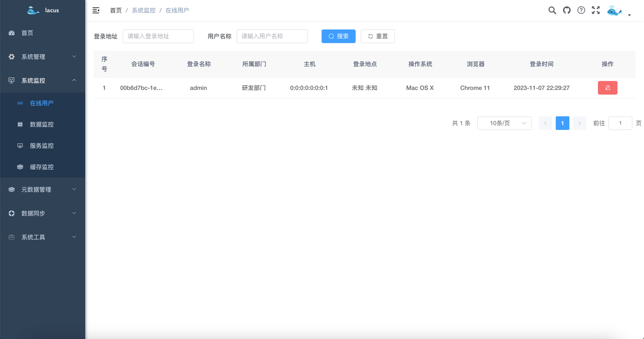Click the 共 1 条 total count text
This screenshot has height=339, width=644.
461,123
